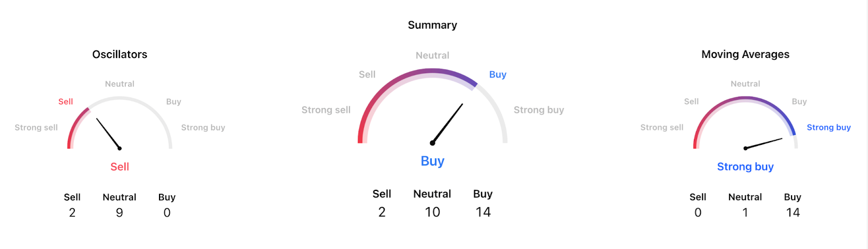Click the large Strong buy rating under Moving Averages
Image resolution: width=868 pixels, height=249 pixels.
click(x=745, y=167)
